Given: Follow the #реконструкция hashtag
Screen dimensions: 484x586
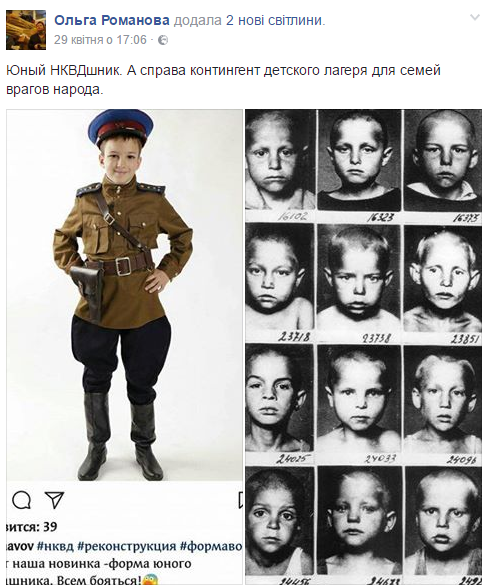Looking at the screenshot, I should [x=127, y=546].
